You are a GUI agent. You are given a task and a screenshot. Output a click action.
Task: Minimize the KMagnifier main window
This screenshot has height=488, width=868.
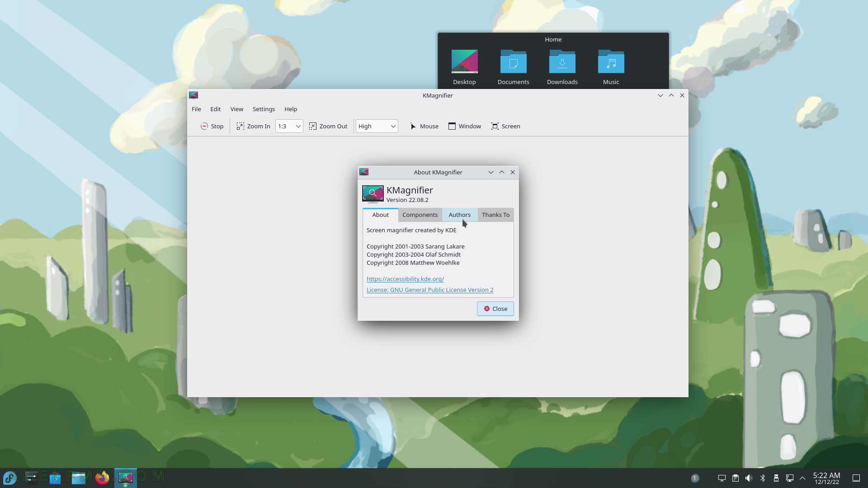[x=660, y=95]
